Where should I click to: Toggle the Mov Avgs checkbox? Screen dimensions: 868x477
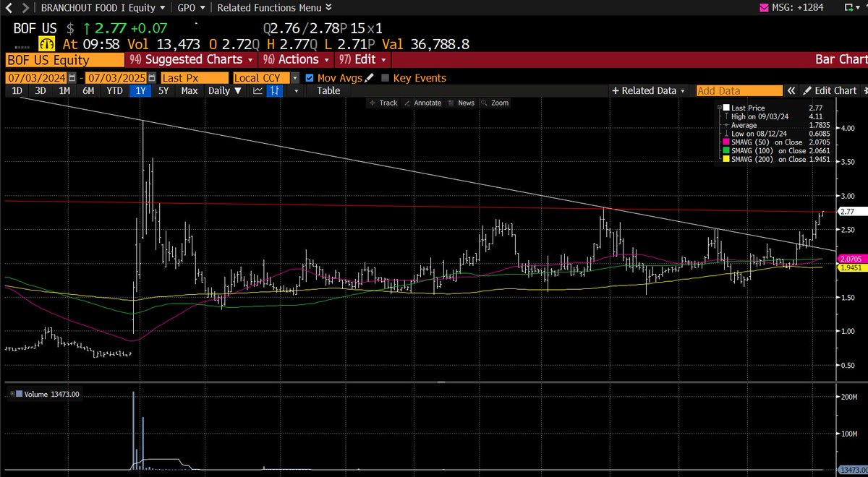[x=310, y=78]
